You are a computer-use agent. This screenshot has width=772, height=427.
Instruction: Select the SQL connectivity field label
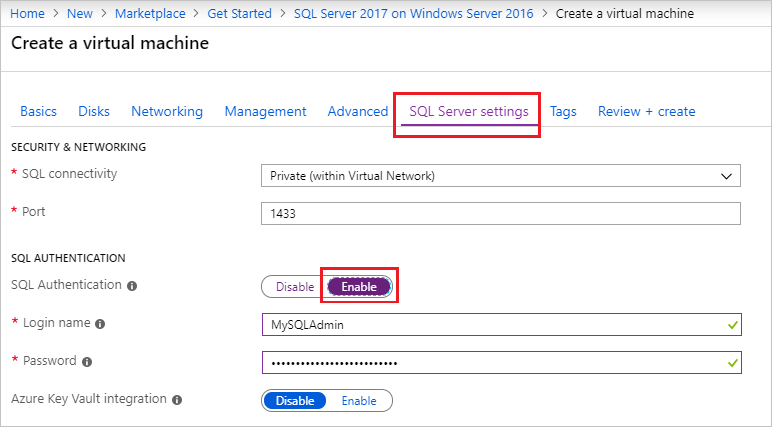69,173
